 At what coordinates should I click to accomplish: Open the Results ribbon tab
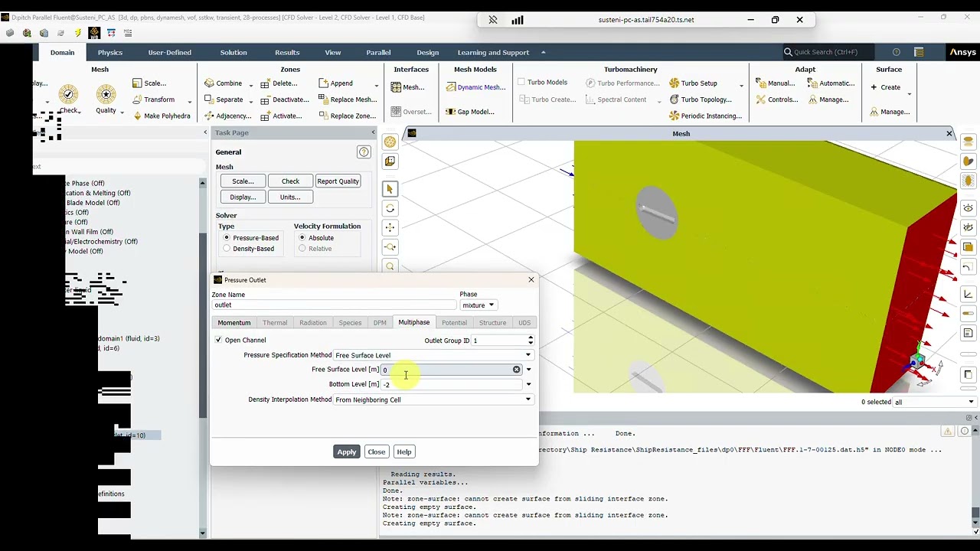(x=287, y=52)
